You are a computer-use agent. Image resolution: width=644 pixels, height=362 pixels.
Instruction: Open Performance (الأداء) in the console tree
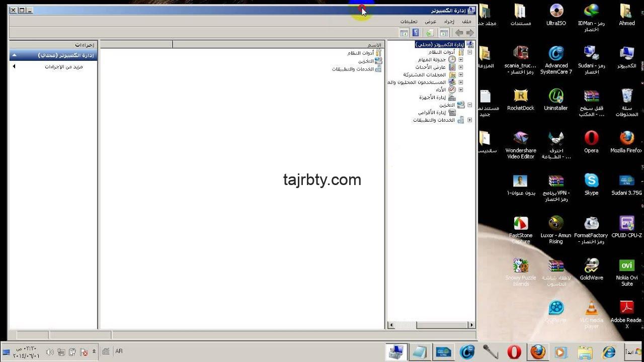click(x=440, y=89)
